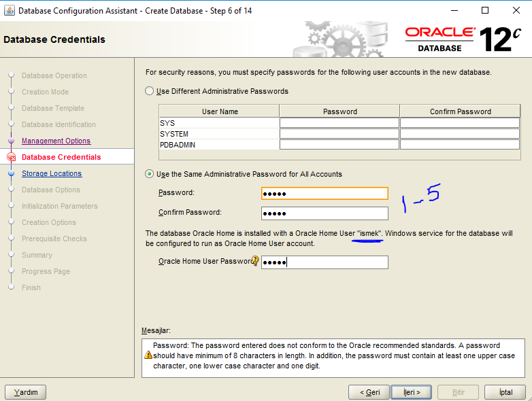Click the Database Template step
Image resolution: width=532 pixels, height=401 pixels.
point(53,108)
